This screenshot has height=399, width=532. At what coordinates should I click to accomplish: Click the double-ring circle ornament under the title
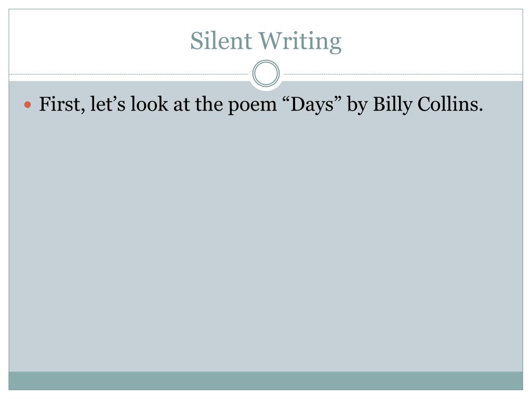[266, 73]
